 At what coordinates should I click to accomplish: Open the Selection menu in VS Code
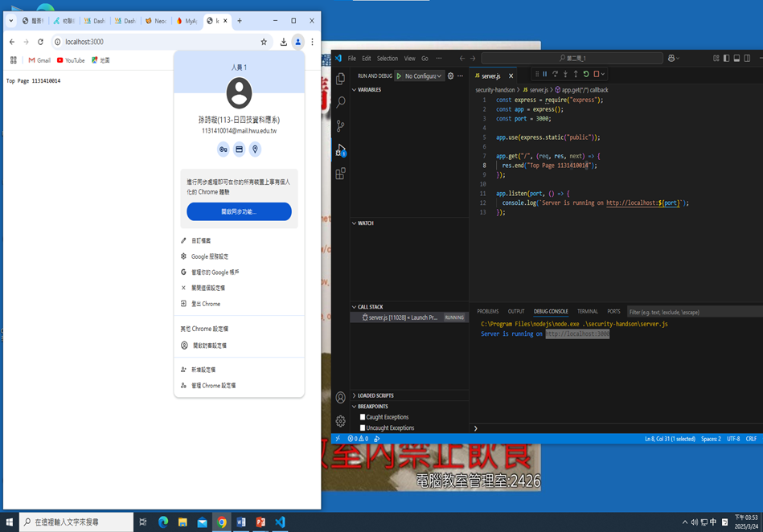(x=387, y=59)
